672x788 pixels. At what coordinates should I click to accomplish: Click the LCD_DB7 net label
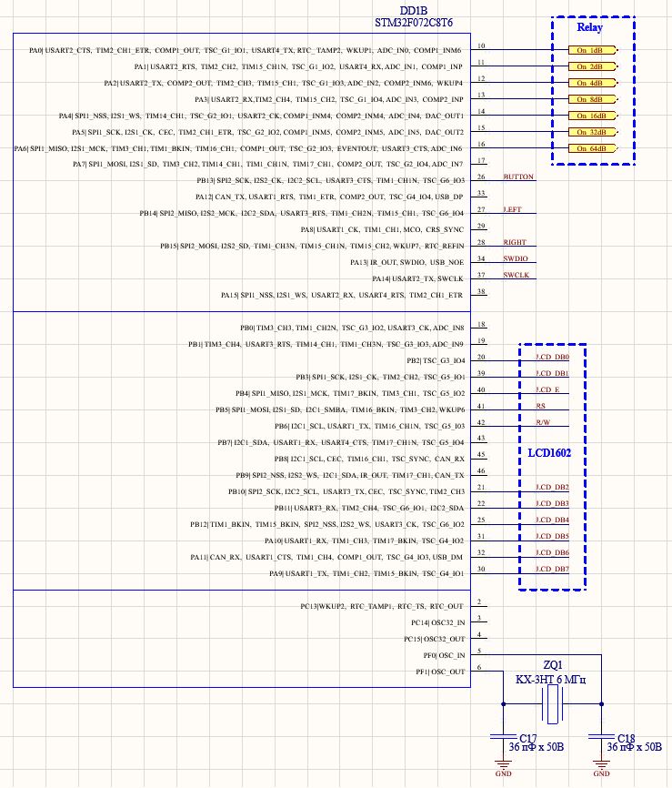click(x=552, y=570)
